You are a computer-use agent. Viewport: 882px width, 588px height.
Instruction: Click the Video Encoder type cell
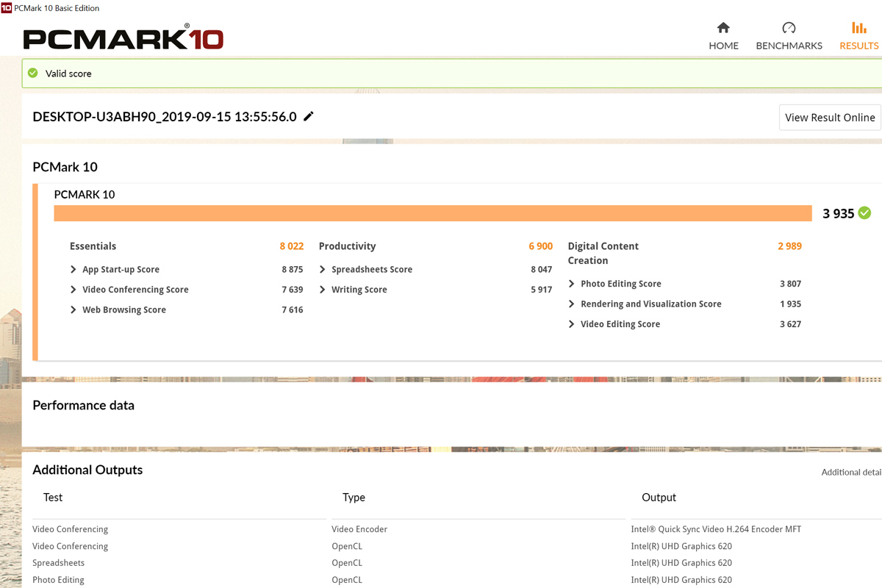click(x=359, y=529)
